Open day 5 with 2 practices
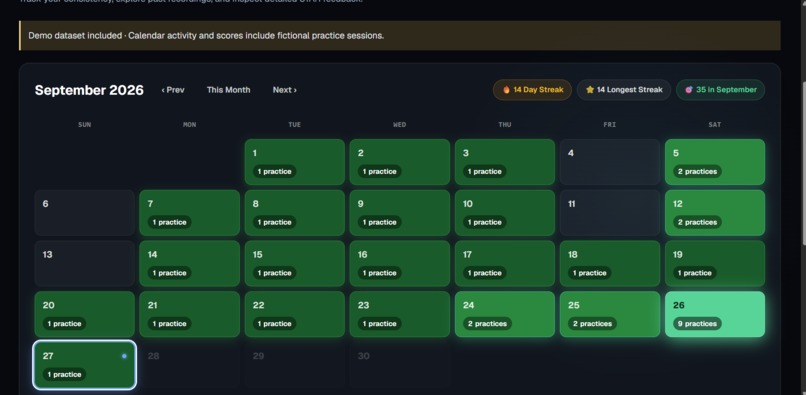806x395 pixels. pyautogui.click(x=715, y=162)
